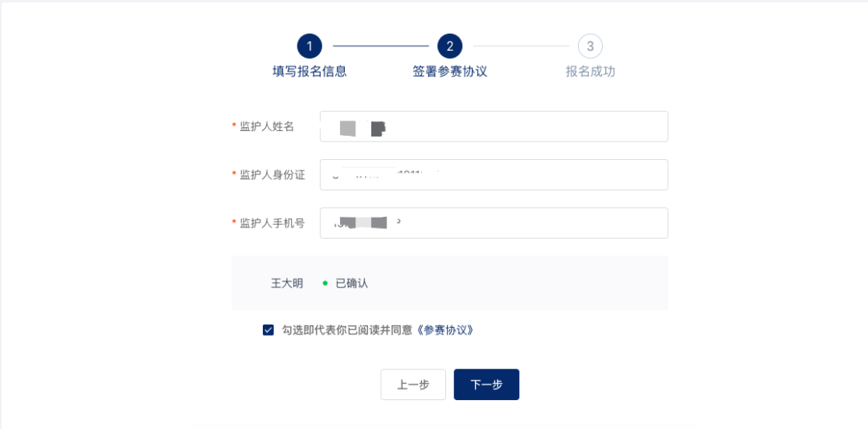This screenshot has height=429, width=868.
Task: Click the 勾选即代表你已阅读并同意 text
Action: click(348, 330)
